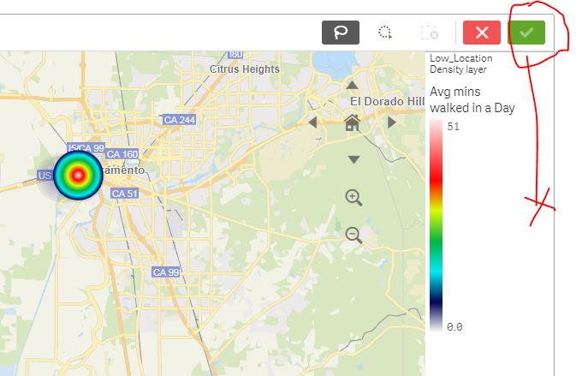
Task: Click the legend minimum value 0.0
Action: point(454,327)
